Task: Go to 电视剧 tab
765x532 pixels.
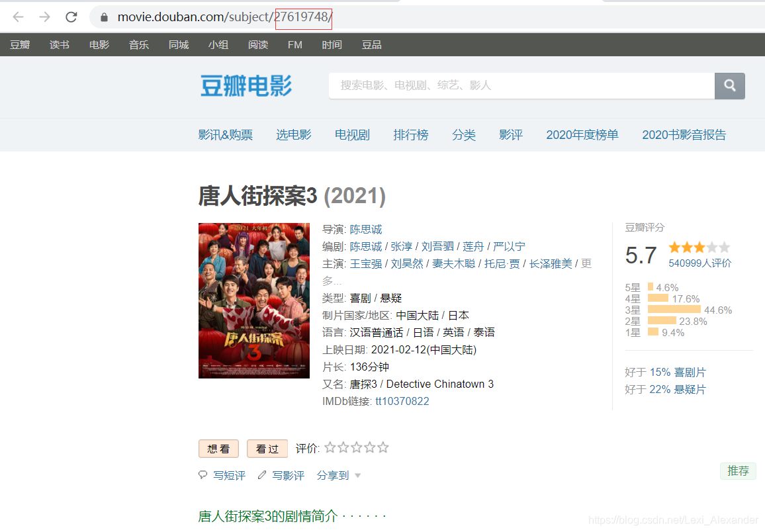Action: coord(352,134)
